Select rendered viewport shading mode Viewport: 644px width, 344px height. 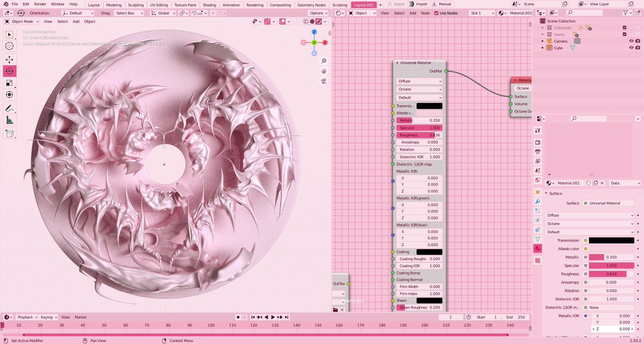coord(319,21)
